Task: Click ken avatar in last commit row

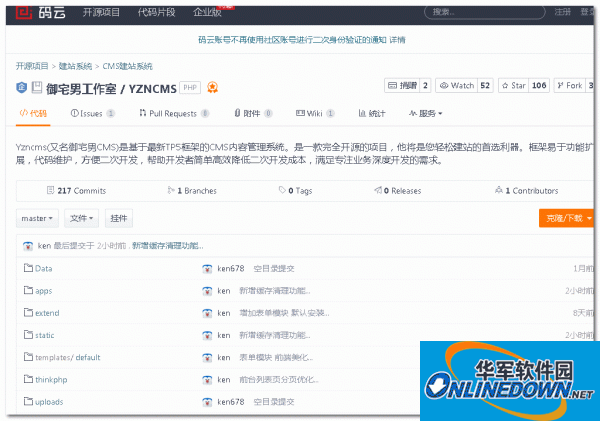Action: point(28,246)
